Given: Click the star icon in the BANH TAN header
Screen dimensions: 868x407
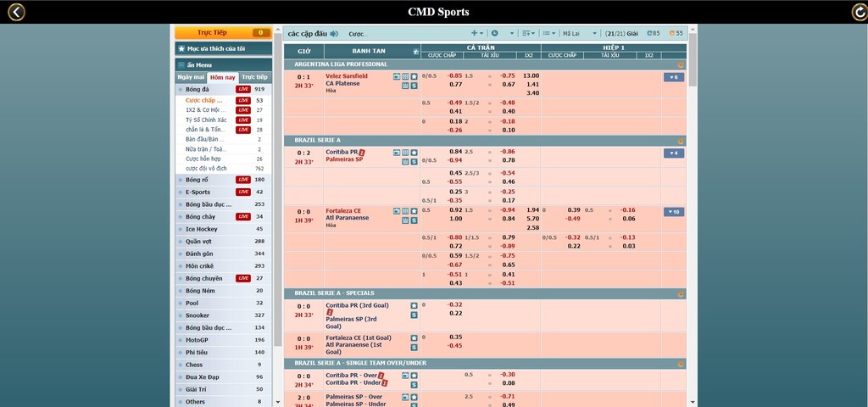Looking at the screenshot, I should click(415, 51).
